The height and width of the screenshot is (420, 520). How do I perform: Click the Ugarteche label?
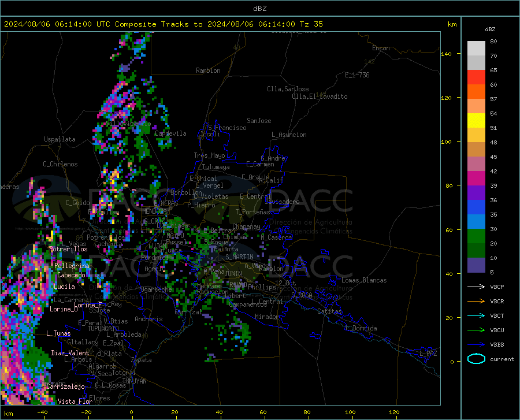[156, 289]
